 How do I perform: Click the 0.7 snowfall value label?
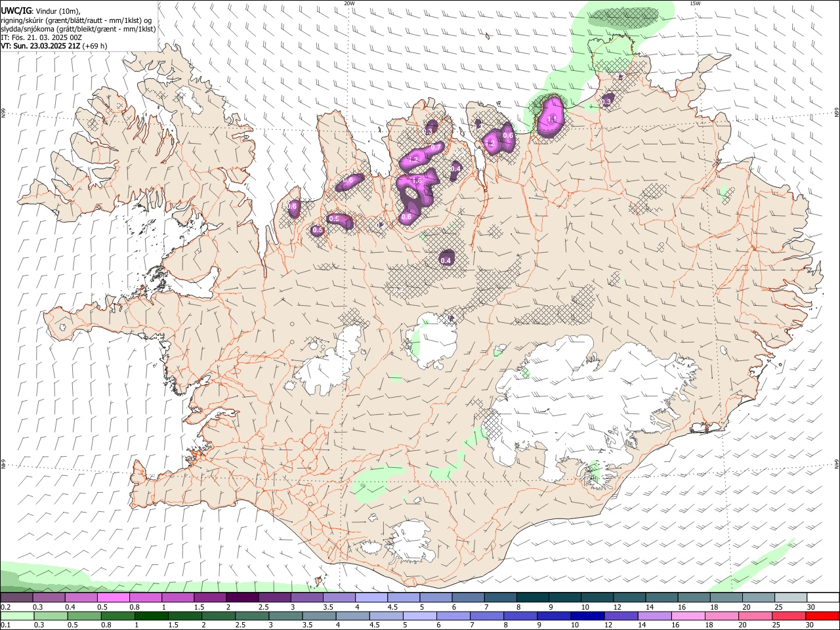435,148
